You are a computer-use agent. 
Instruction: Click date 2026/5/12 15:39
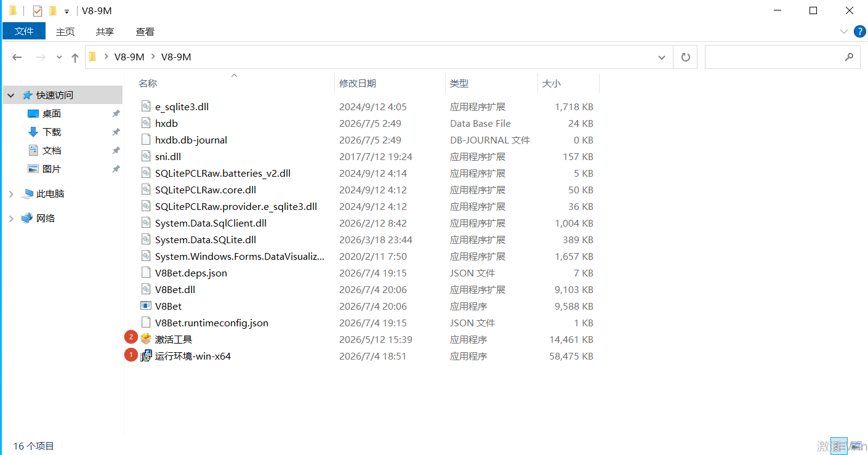[376, 339]
